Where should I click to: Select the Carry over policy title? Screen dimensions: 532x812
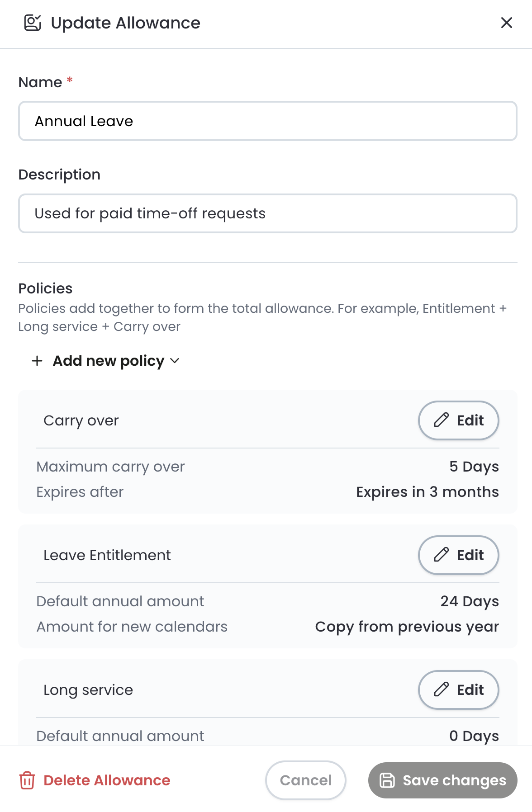81,420
